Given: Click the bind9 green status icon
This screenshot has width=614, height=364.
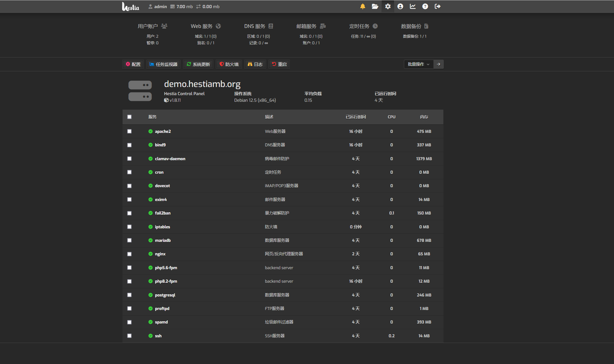Looking at the screenshot, I should pyautogui.click(x=150, y=145).
